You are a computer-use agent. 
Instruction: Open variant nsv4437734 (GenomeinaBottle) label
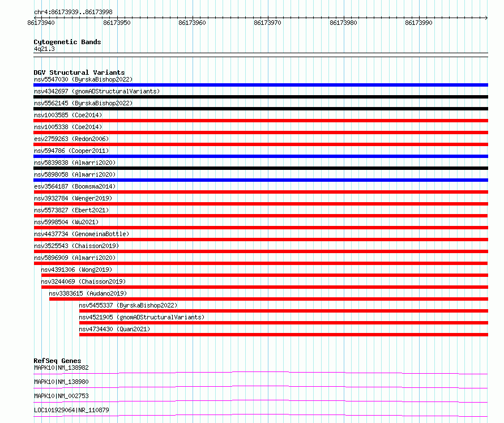tap(82, 234)
